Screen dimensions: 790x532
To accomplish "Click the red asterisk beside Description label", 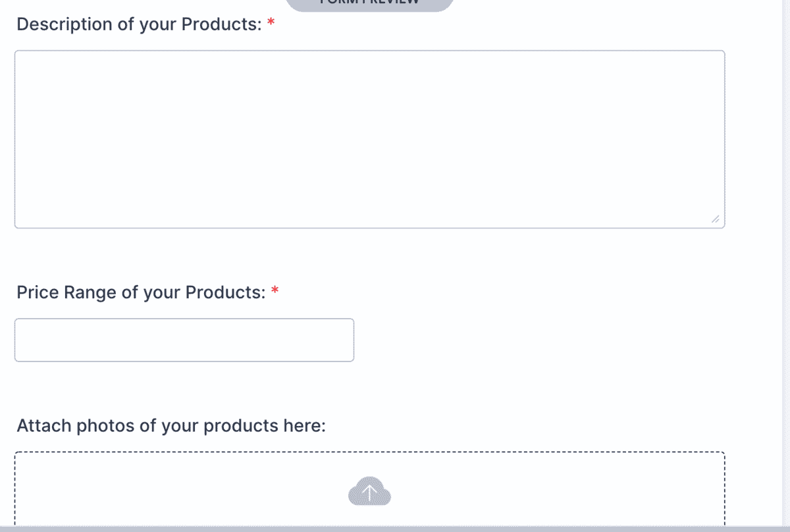I will click(271, 24).
